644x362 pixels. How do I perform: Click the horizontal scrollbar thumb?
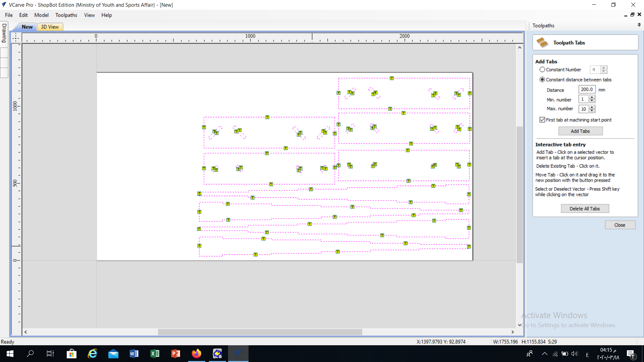260,332
